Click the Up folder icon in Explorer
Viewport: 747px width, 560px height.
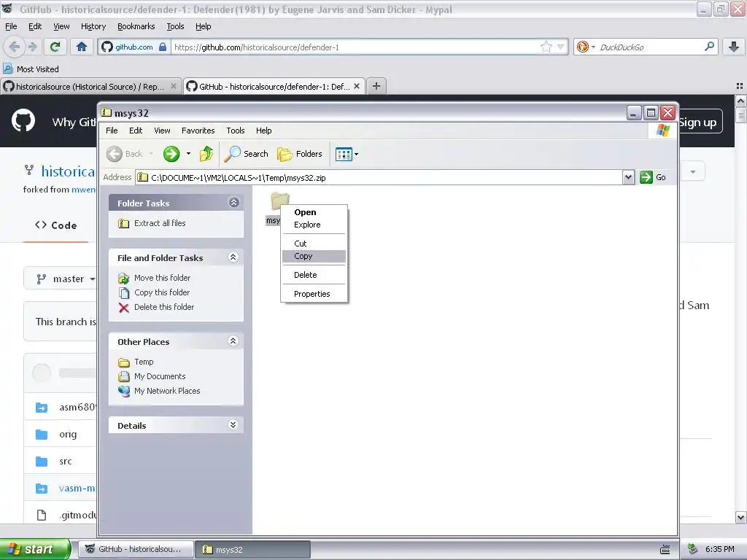(x=206, y=154)
